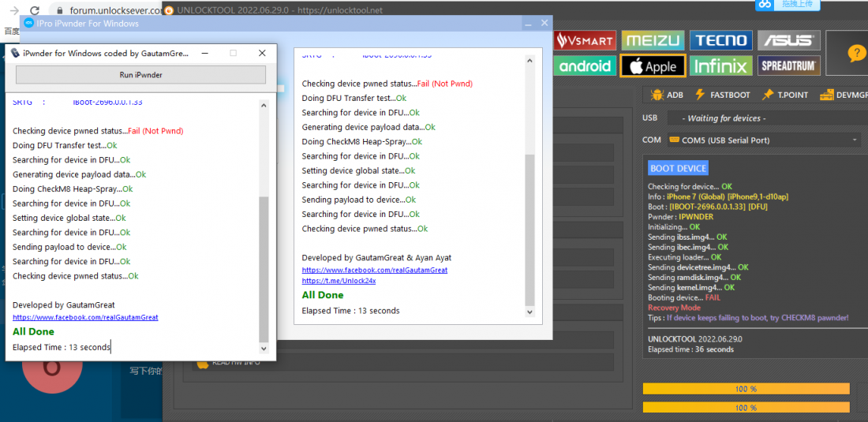
Task: Click the IPro log scroll-down arrow
Action: pos(529,312)
